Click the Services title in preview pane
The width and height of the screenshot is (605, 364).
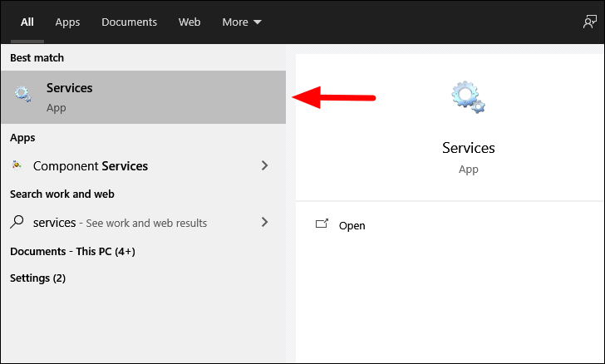point(469,148)
